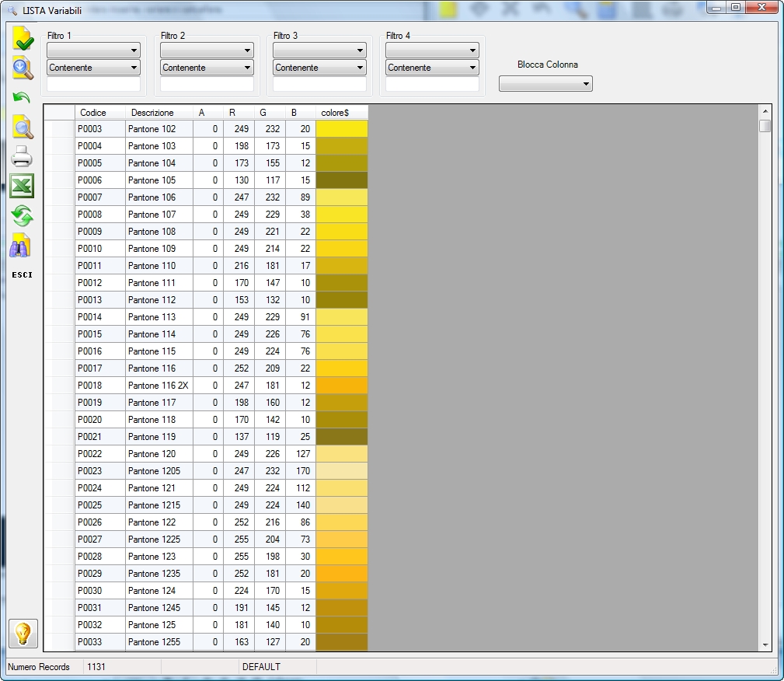Click the green undo arrow icon
This screenshot has height=681, width=784.
[x=22, y=98]
